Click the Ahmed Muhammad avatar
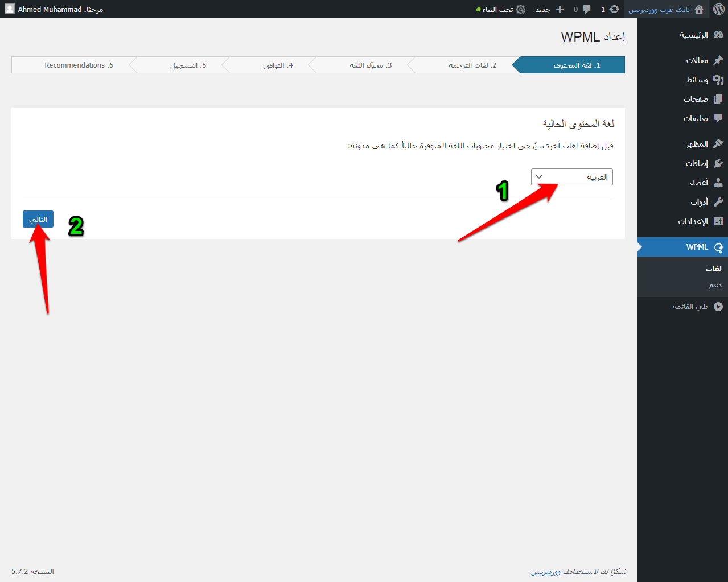 (x=9, y=9)
